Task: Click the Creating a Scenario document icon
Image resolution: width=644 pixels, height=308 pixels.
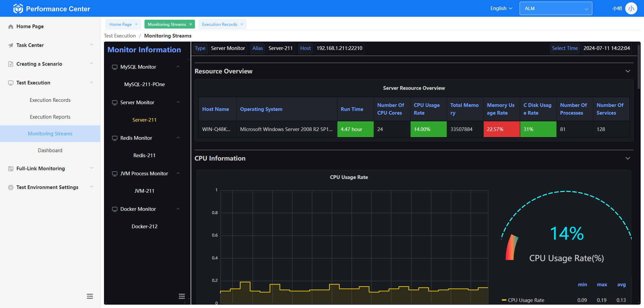Action: (11, 64)
